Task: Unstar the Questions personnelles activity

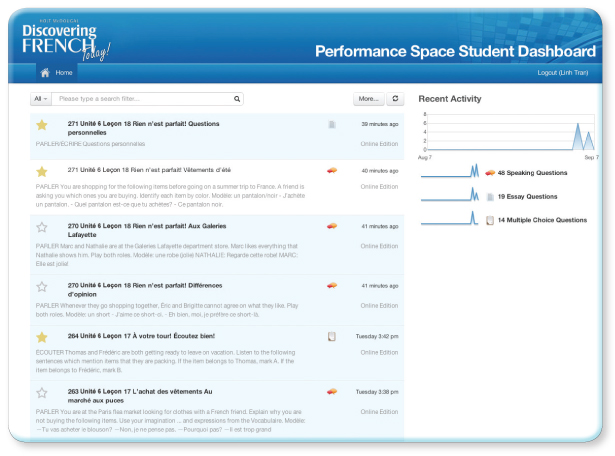Action: (42, 125)
